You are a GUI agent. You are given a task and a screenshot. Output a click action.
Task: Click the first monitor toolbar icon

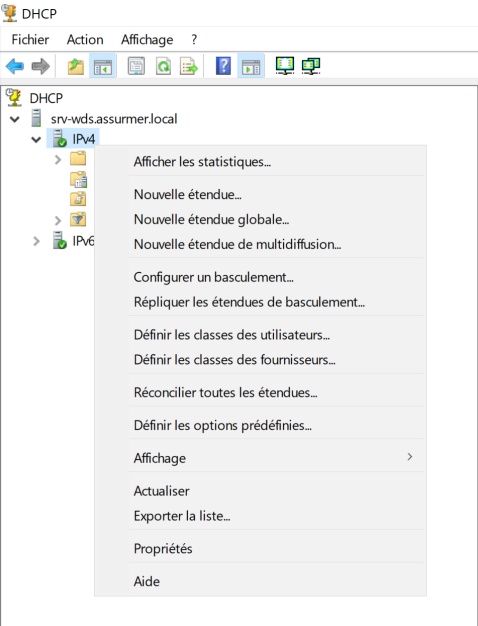point(285,65)
